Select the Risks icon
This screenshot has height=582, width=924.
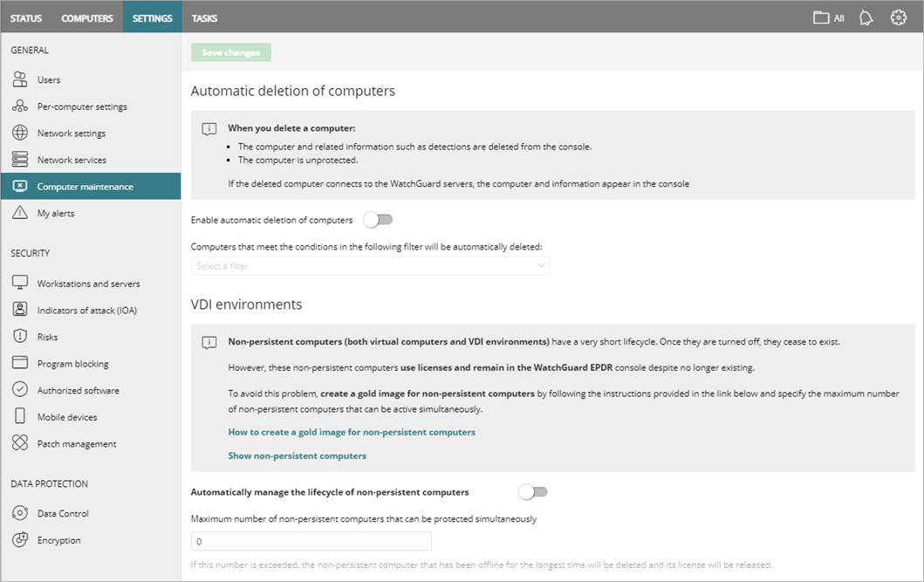tap(20, 336)
